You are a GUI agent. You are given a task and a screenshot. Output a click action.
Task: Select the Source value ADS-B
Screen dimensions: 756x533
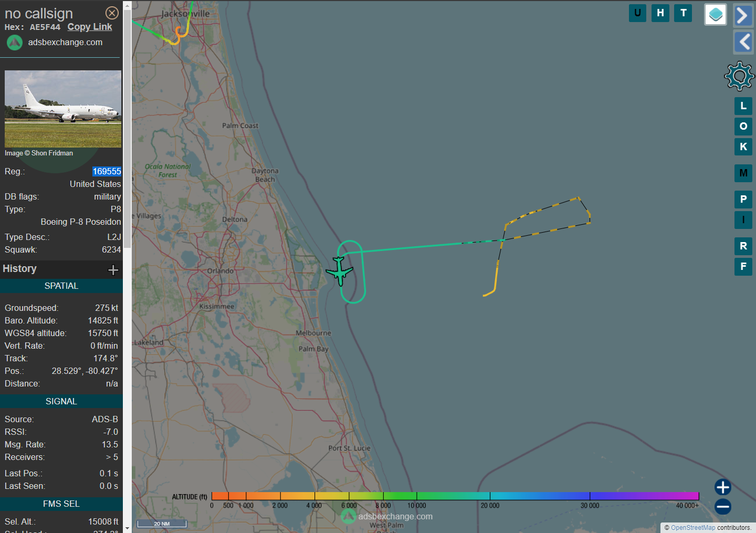click(105, 420)
